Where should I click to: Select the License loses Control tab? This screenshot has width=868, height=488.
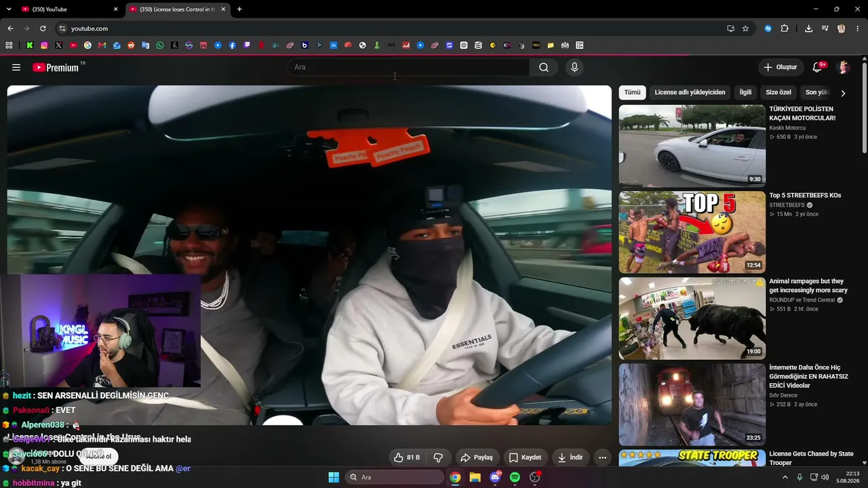pos(177,9)
